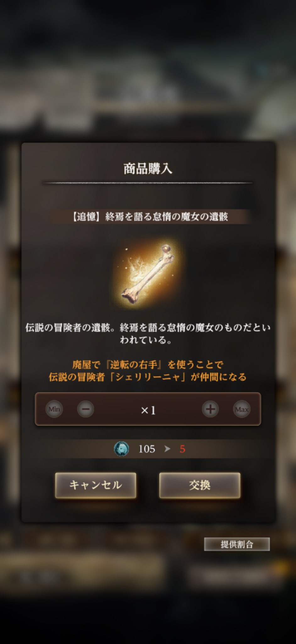Tap the quantity selector bar background
296x644 pixels.
148,409
